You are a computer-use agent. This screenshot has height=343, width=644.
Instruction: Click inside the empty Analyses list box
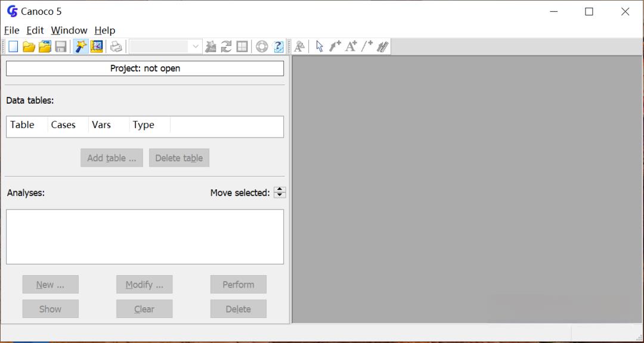[x=145, y=237]
